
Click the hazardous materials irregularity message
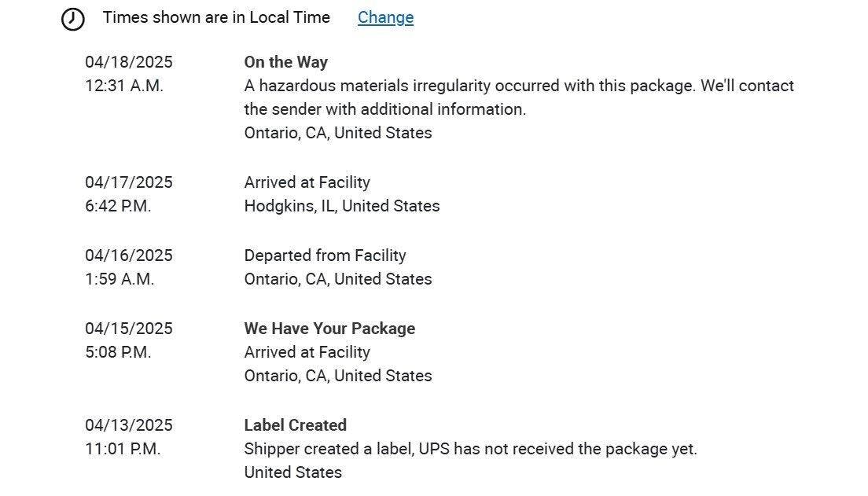tap(519, 97)
